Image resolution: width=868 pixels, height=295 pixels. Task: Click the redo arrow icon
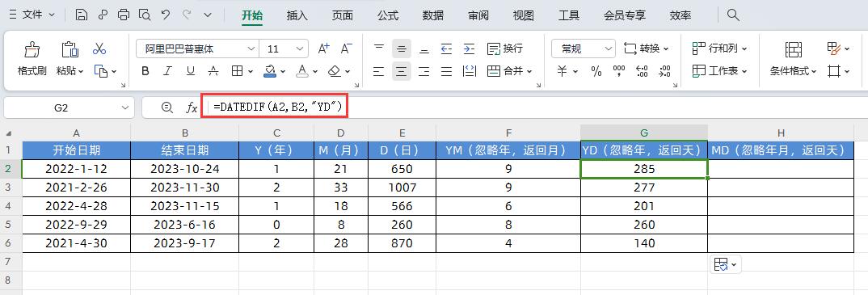tap(187, 15)
